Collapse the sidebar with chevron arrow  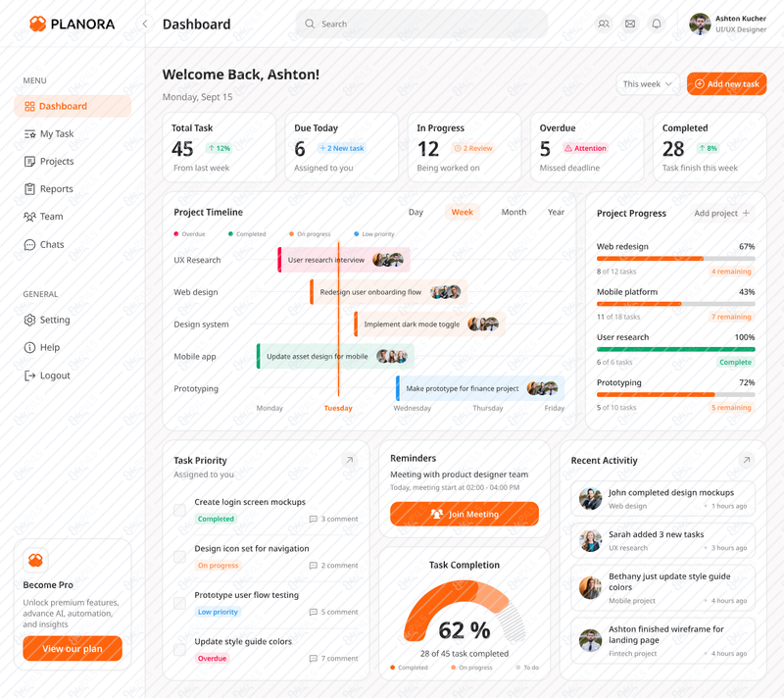(145, 24)
